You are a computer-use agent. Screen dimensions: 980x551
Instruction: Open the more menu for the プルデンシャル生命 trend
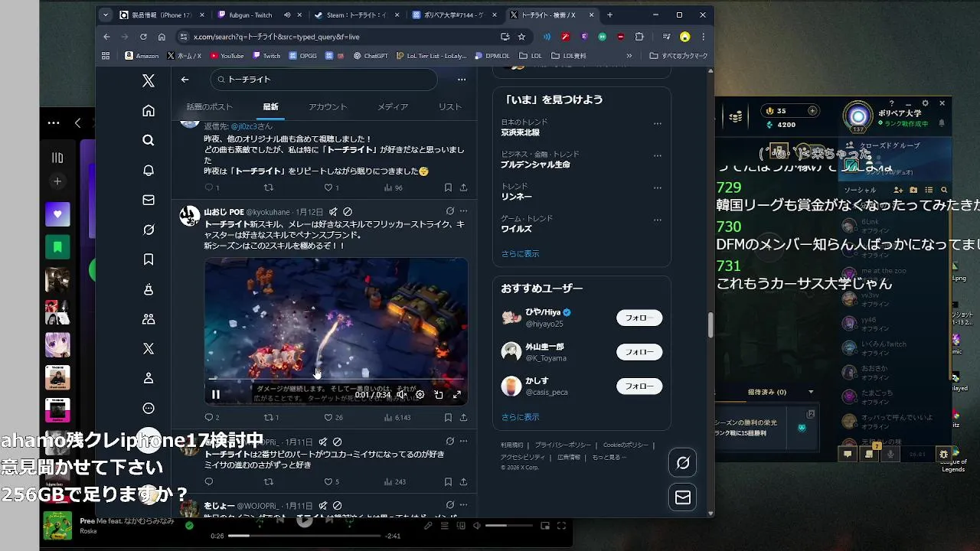pyautogui.click(x=657, y=155)
